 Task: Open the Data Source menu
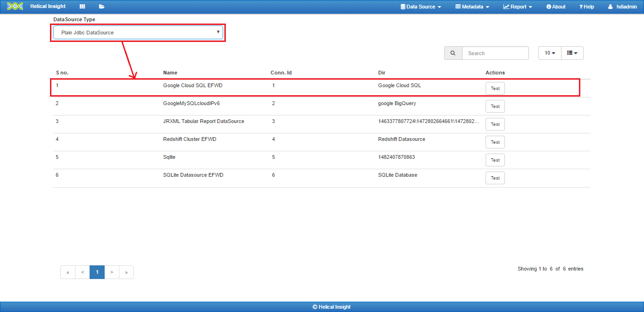pyautogui.click(x=421, y=7)
